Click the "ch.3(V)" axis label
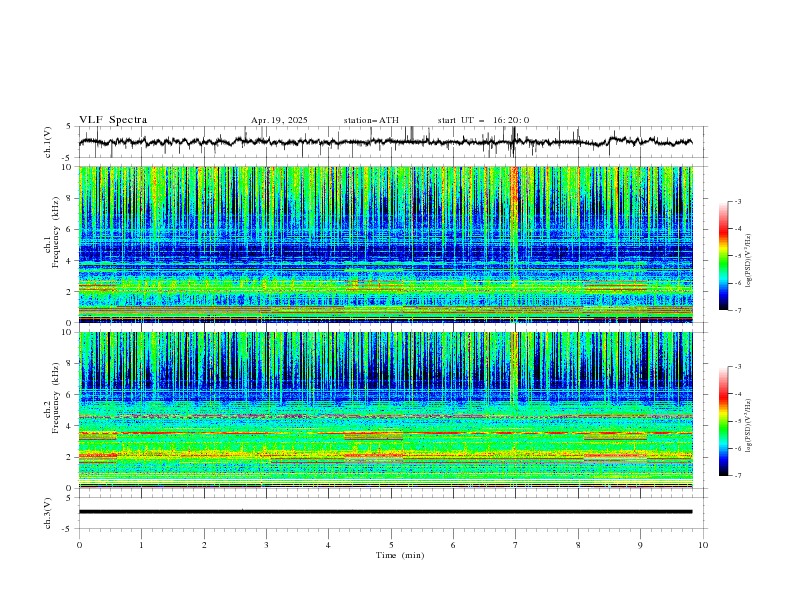This screenshot has width=792, height=612. coord(48,513)
